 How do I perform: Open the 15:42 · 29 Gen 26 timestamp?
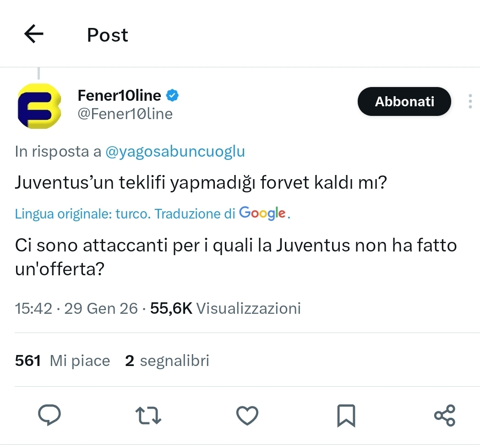[x=76, y=308]
